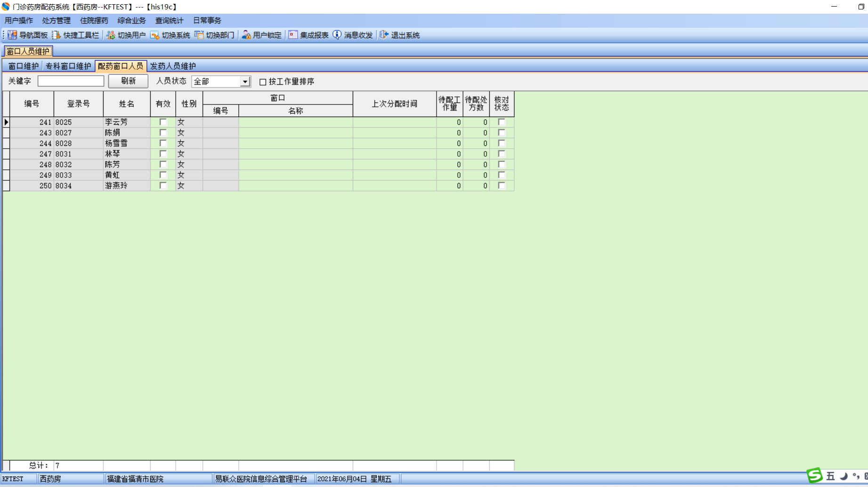Toggle 核对状态 checkbox for 杨雪雪
This screenshot has width=868, height=487.
(502, 144)
